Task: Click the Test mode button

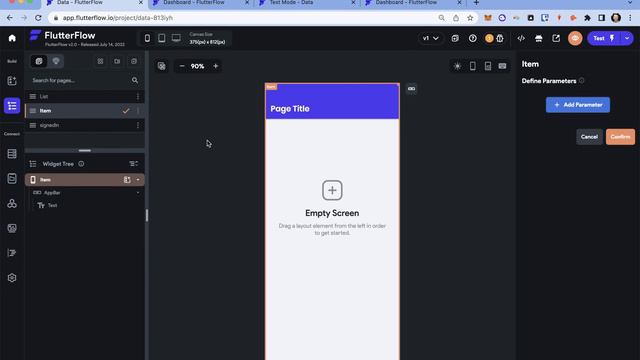Action: coord(604,38)
